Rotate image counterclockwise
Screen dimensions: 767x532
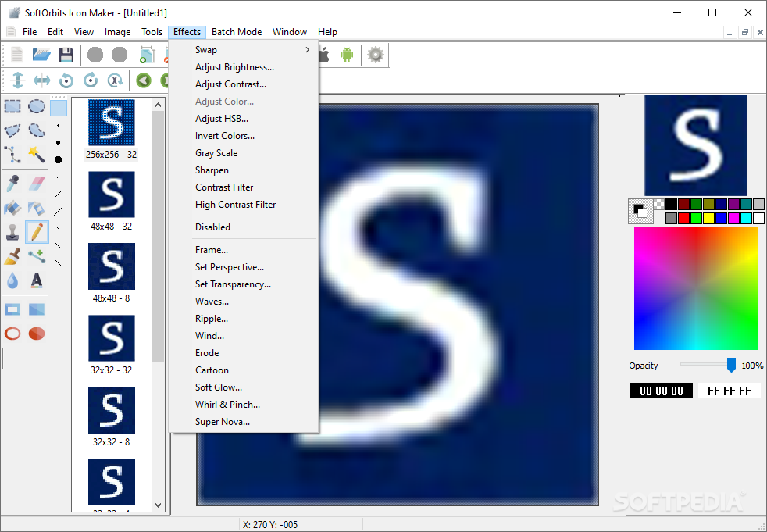pyautogui.click(x=66, y=80)
